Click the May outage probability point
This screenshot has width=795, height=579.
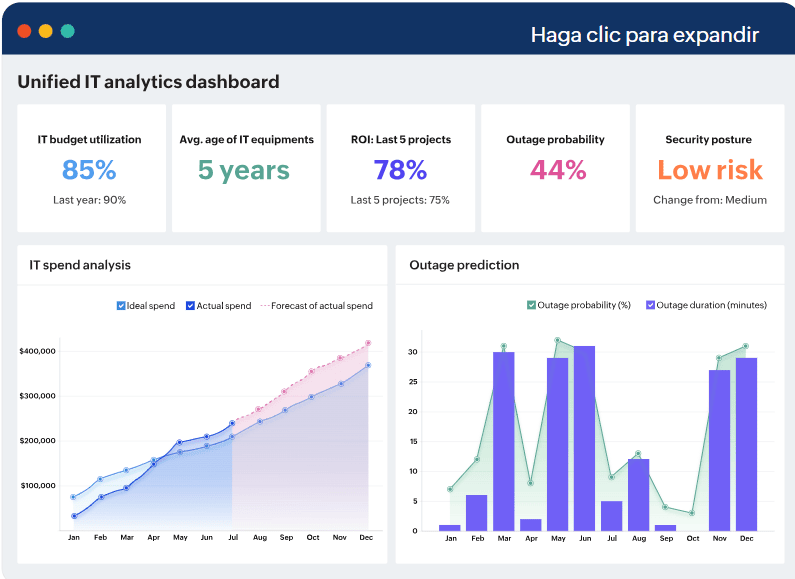point(557,340)
